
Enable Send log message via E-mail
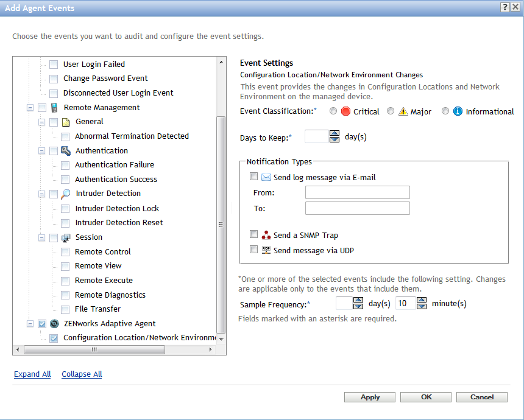[x=253, y=177]
